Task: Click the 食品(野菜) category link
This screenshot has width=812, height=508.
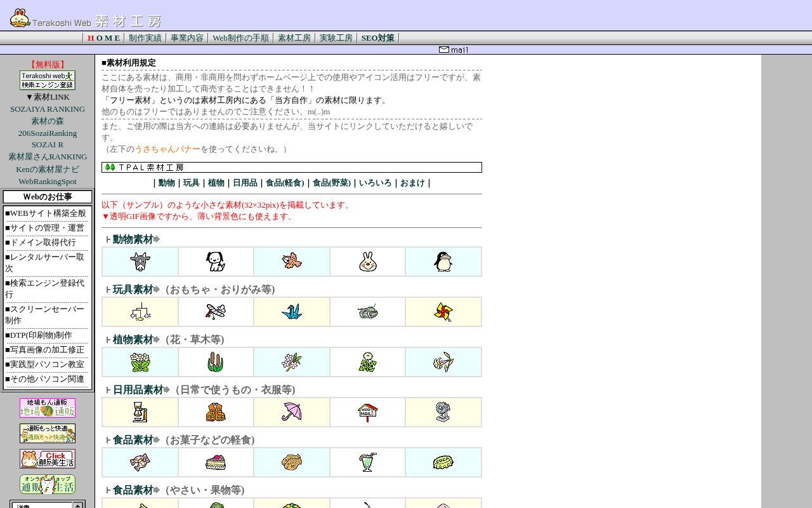Action: (331, 183)
